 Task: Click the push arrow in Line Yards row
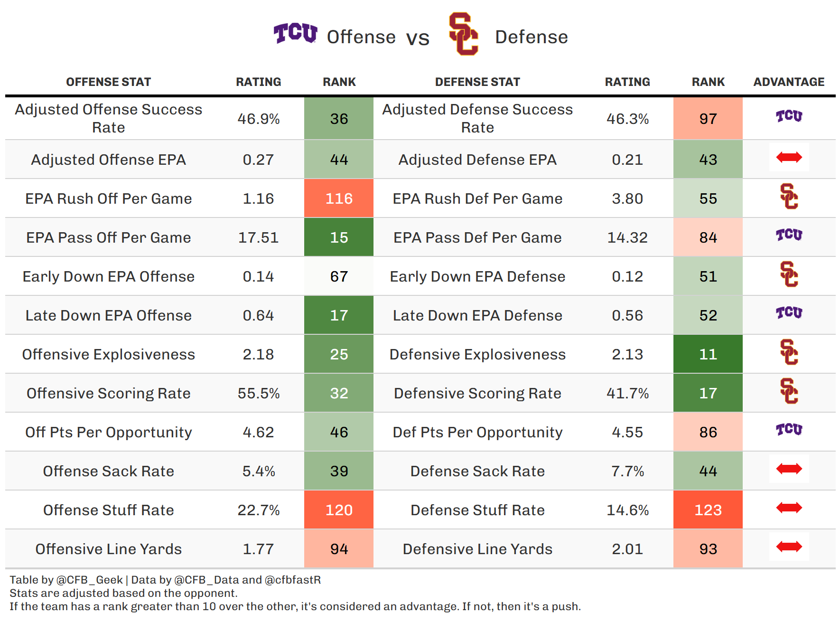pos(789,547)
